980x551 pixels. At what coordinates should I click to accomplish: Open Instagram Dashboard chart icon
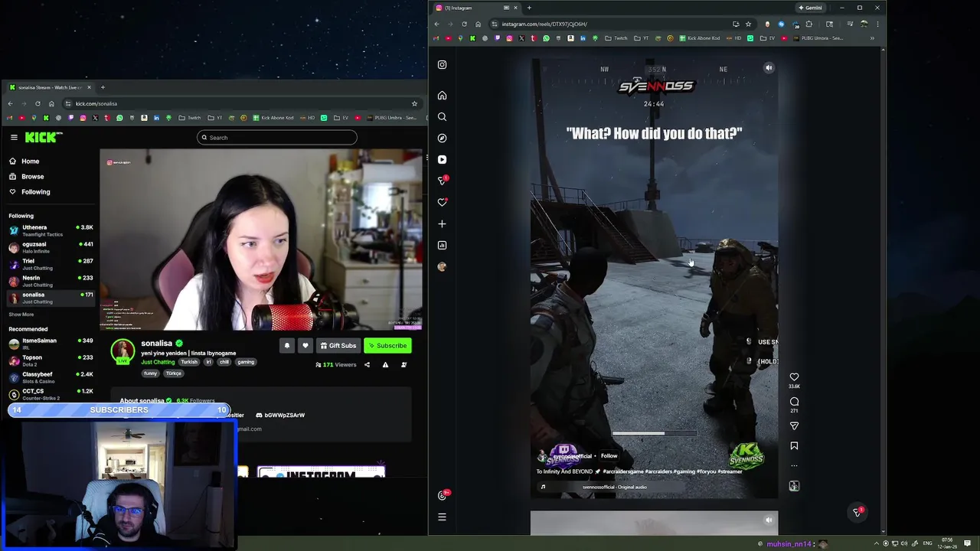point(442,246)
